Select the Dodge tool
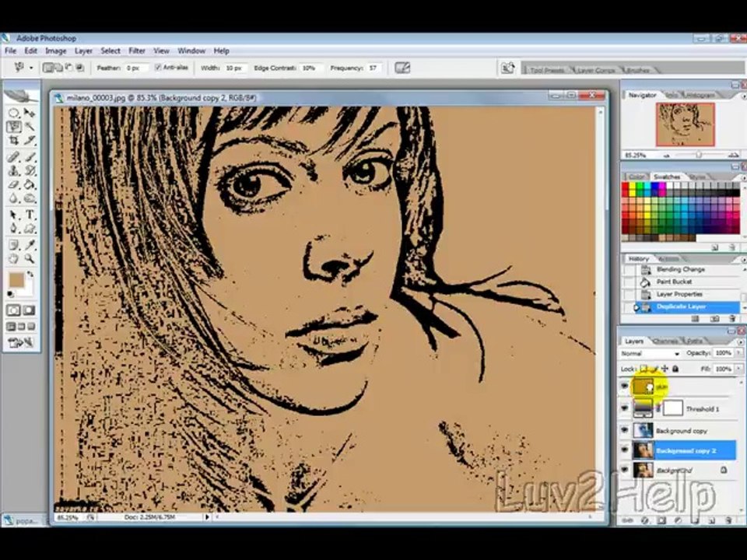The height and width of the screenshot is (560, 747). pyautogui.click(x=30, y=198)
